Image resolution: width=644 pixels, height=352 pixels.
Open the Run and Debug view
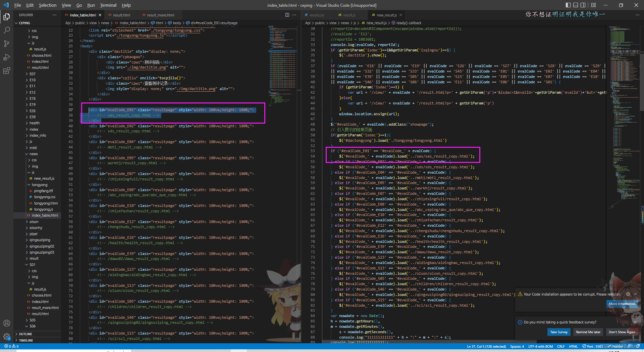click(6, 57)
